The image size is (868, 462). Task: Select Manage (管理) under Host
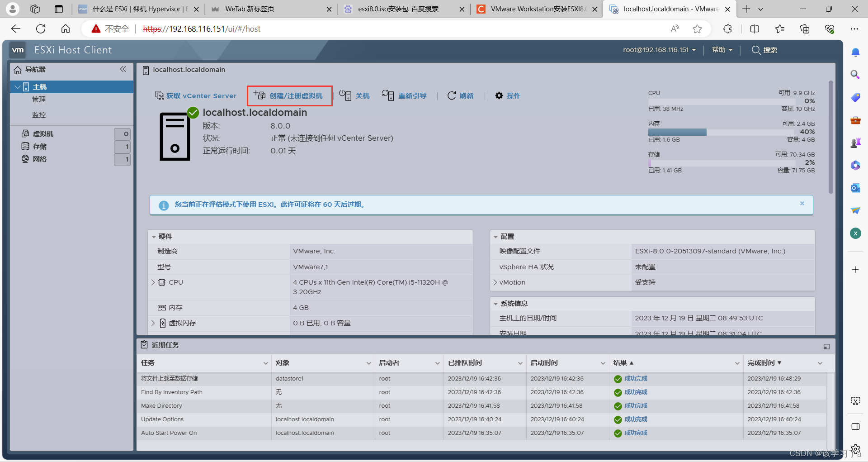coord(39,100)
